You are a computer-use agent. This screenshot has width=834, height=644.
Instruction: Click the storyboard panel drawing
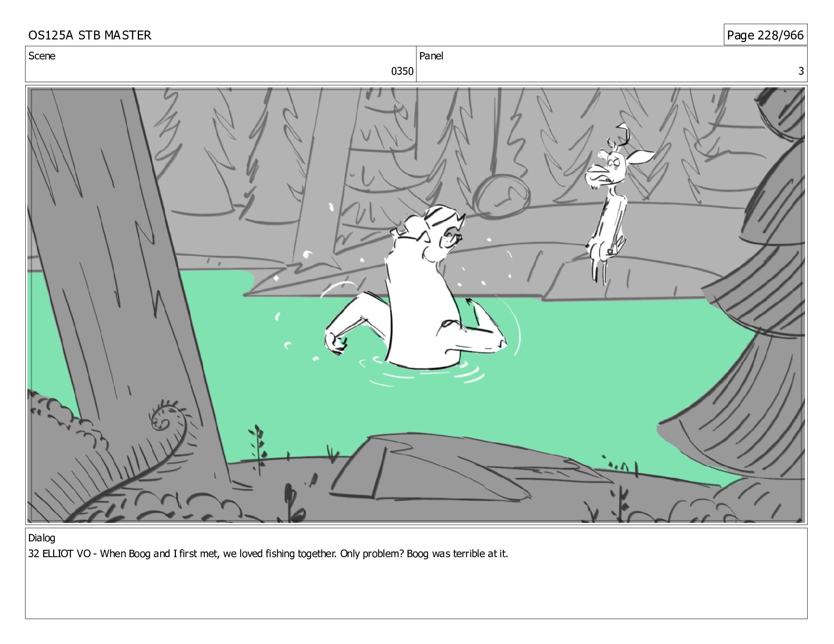416,305
